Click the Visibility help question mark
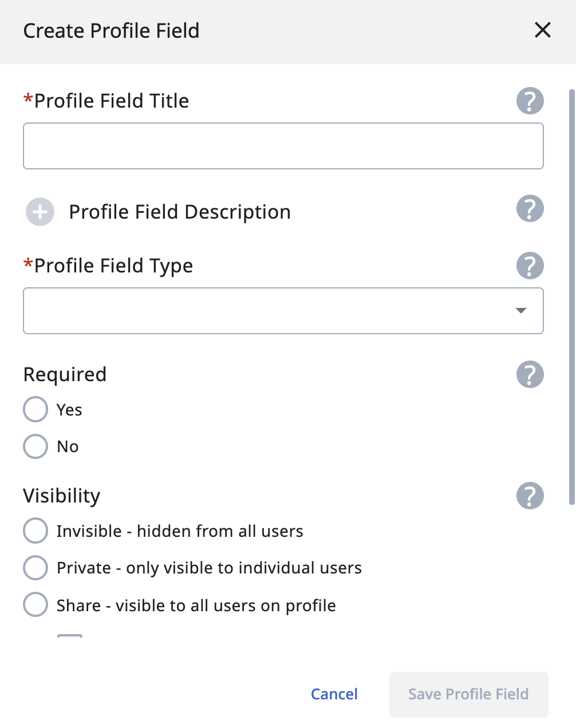Screen dimensions: 576x728 (x=530, y=496)
